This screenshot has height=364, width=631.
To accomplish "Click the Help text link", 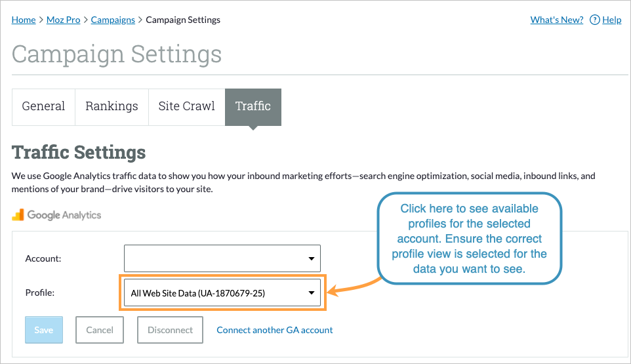I will coord(611,20).
